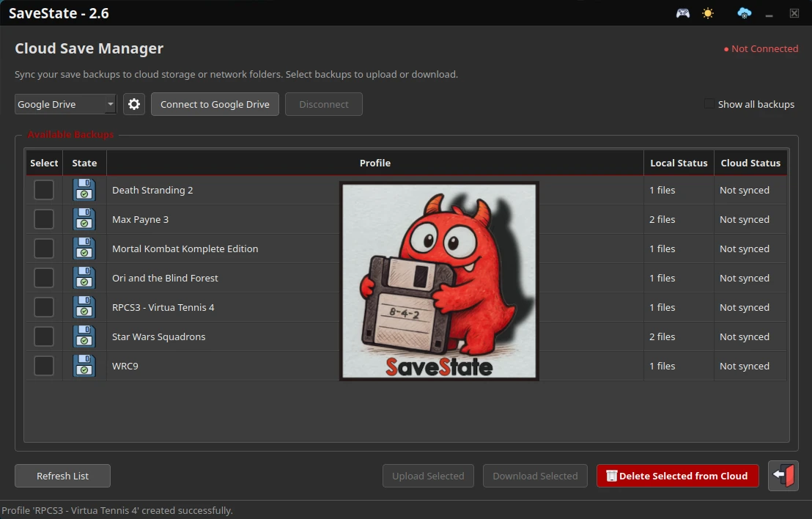
Task: Select the Death Stranding 2 checkbox
Action: pos(44,190)
